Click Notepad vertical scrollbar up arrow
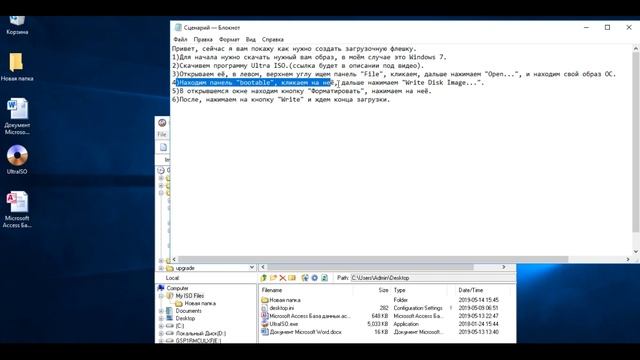 click(x=636, y=49)
